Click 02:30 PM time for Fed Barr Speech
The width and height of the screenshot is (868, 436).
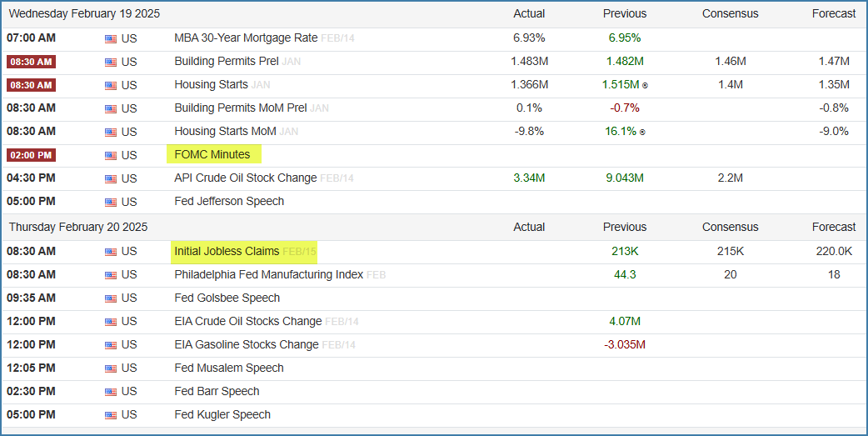pos(31,391)
